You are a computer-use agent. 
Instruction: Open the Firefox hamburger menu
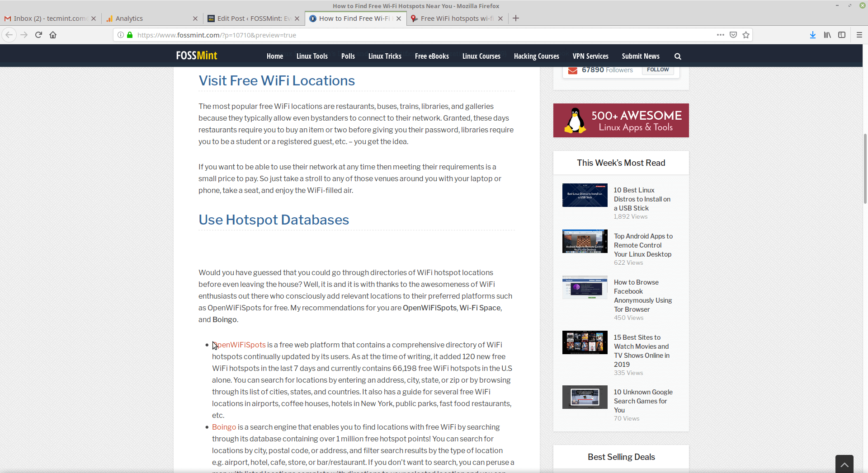pyautogui.click(x=859, y=35)
